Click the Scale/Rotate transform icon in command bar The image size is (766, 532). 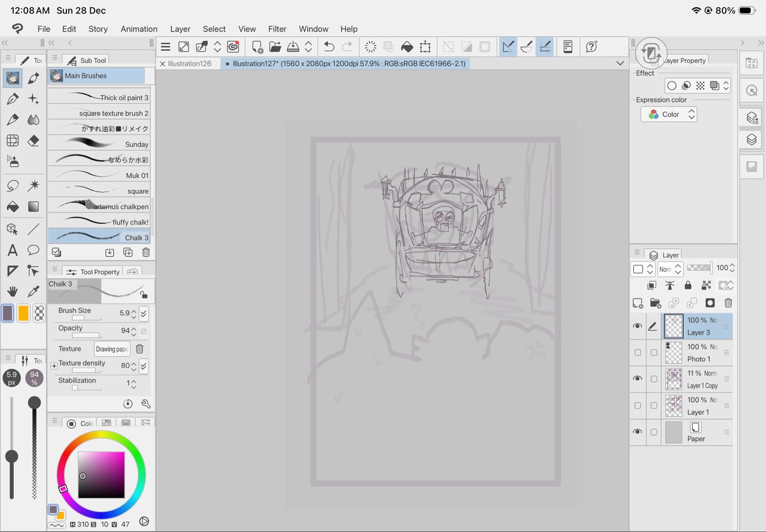(x=425, y=47)
